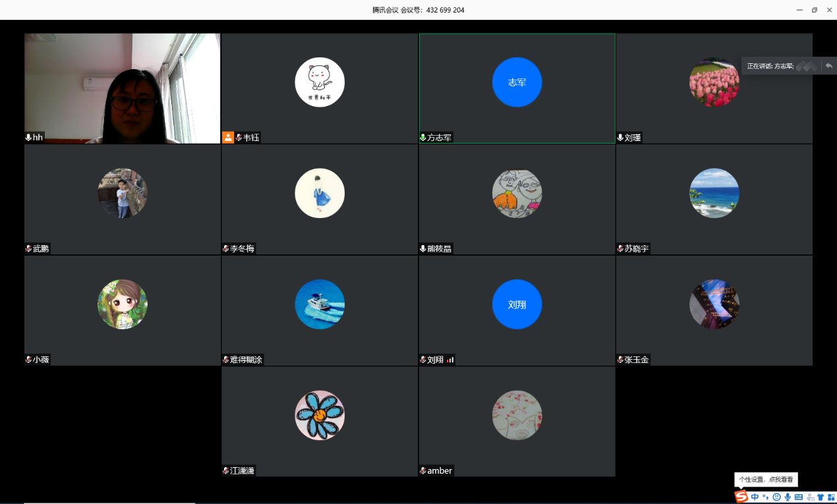Toggle Sogou punctuation mode icon
The height and width of the screenshot is (504, 837).
click(x=766, y=497)
